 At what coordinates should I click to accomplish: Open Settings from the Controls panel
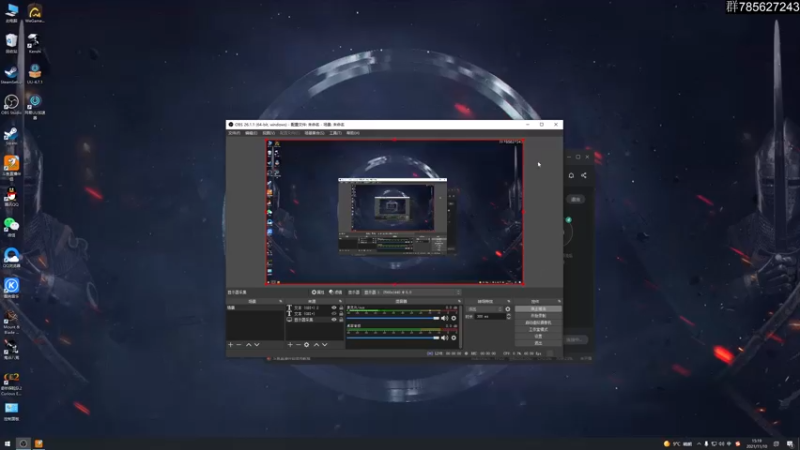tap(538, 337)
